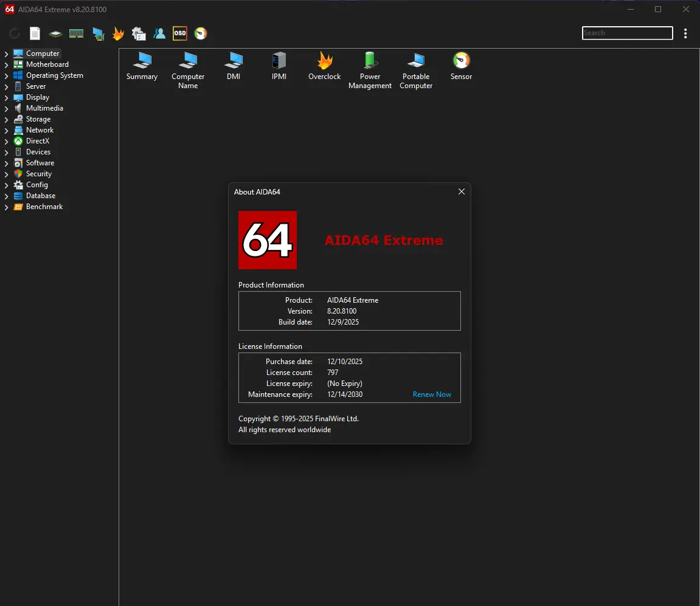Maximize the AIDA64 Extreme window
The width and height of the screenshot is (700, 606).
click(658, 9)
